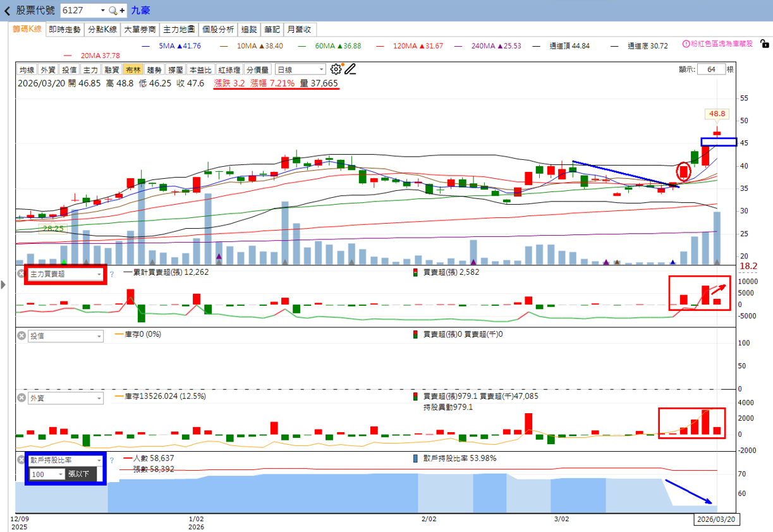
Task: Click the unlock padlock icon at top right
Action: pos(764,44)
